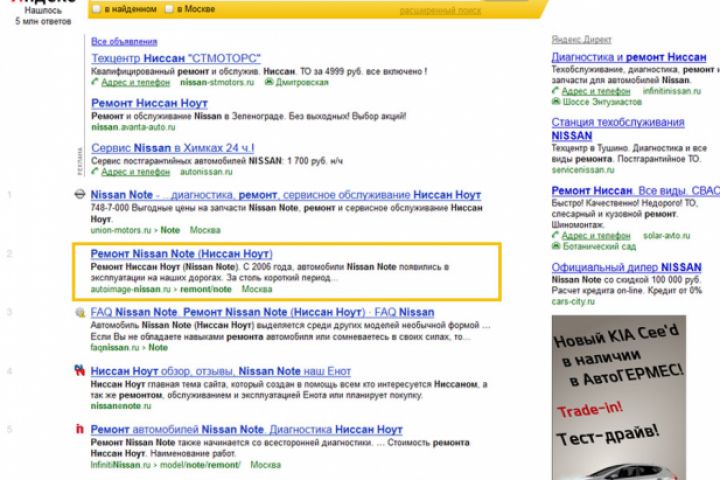Click phone icon by the infinitinissan.ru sidebar ad
Viewport: 720px width, 480px height.
[555, 90]
